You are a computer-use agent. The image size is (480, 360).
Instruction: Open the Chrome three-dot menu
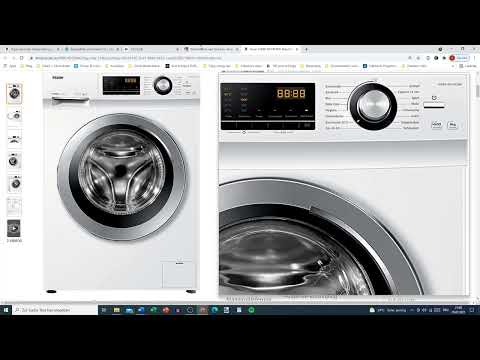pyautogui.click(x=475, y=58)
